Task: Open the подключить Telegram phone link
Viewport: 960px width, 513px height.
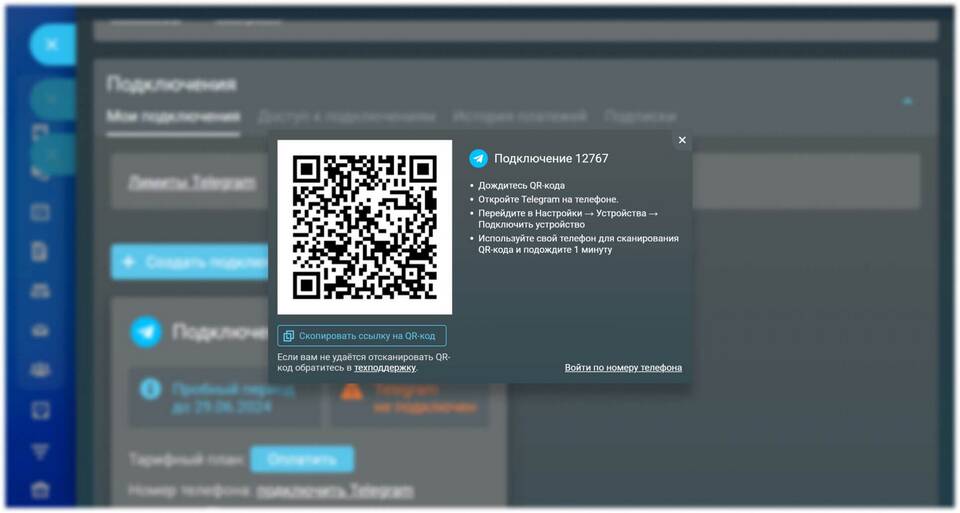Action: pyautogui.click(x=335, y=490)
